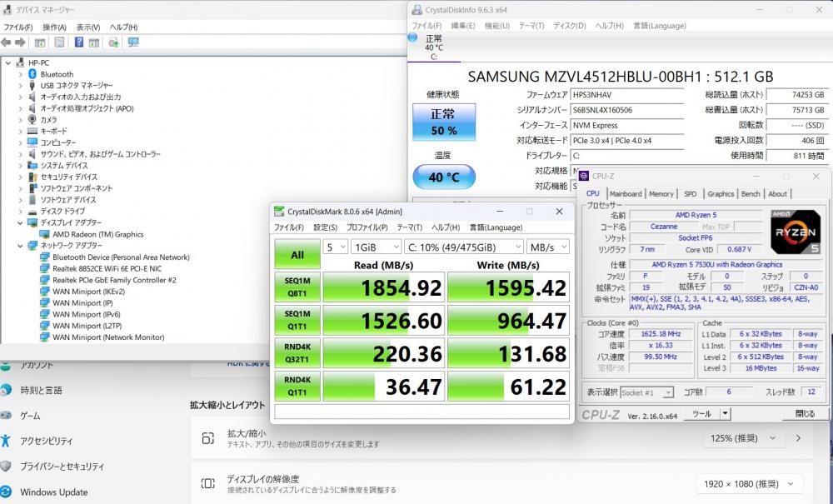Click the SEQ1M Q8T1 test button
Viewport: 833px width, 504px height.
pos(297,287)
